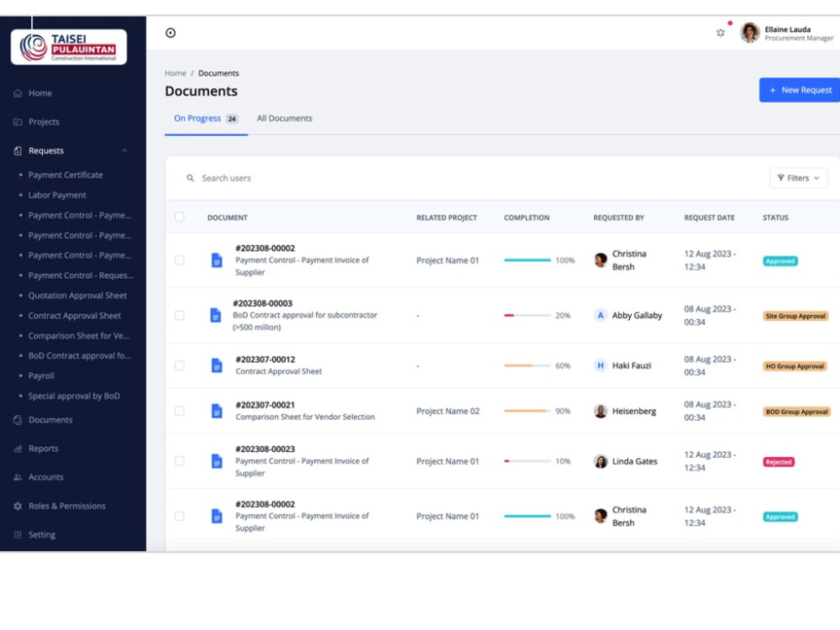Screen dimensions: 840x630
Task: Click the 60% completion bar for Haki Fauzi
Action: [x=528, y=366]
